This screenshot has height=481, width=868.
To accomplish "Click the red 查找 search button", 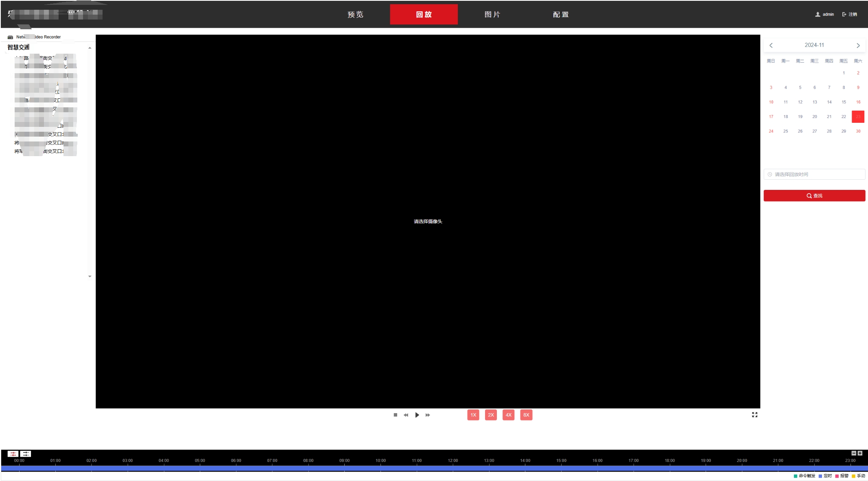I will (x=814, y=196).
